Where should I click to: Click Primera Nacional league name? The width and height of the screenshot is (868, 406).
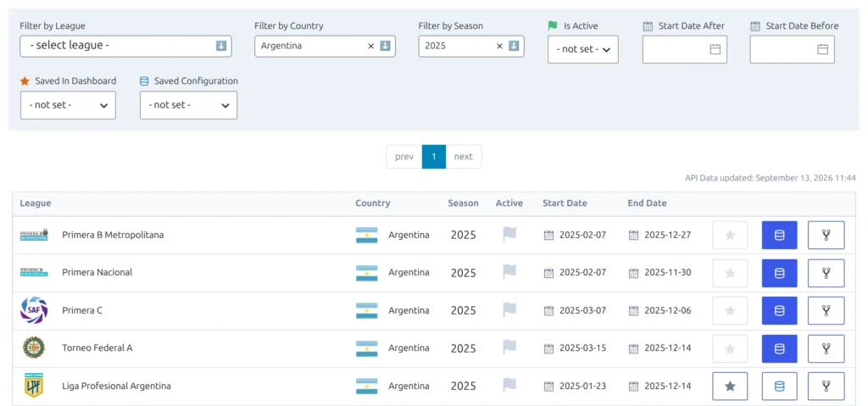(x=97, y=273)
